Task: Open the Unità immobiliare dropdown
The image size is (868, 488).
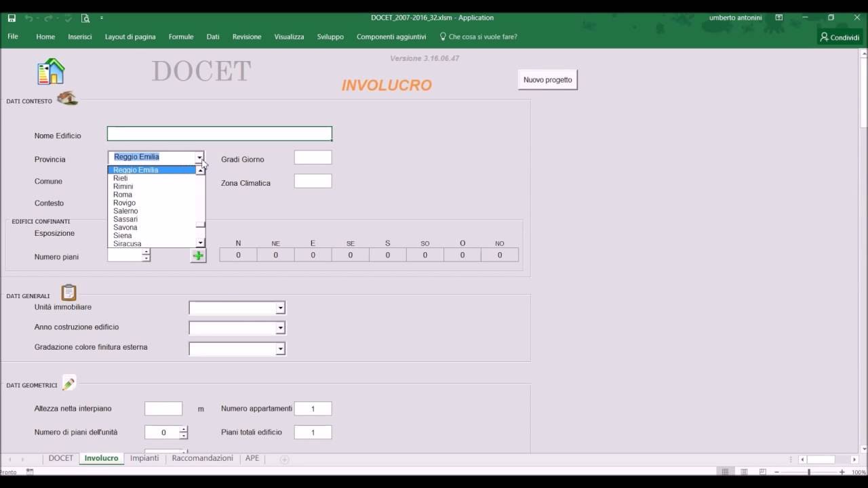Action: pyautogui.click(x=280, y=308)
